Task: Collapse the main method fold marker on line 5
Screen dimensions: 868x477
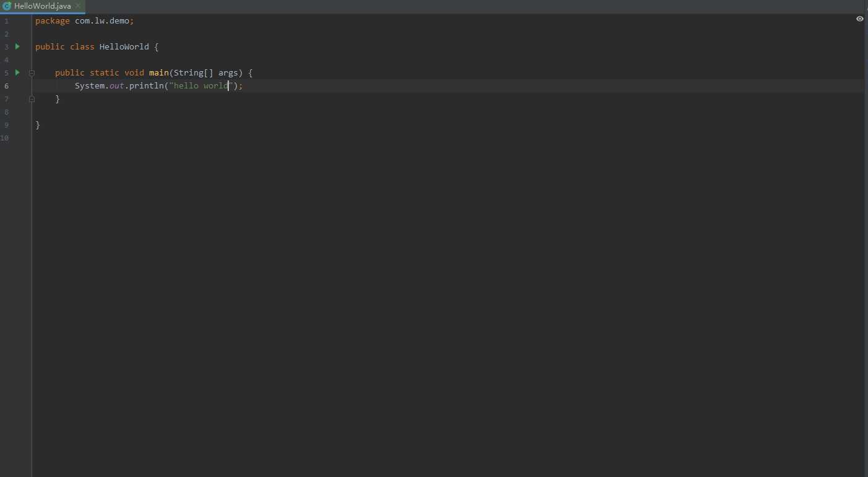Action: coord(32,73)
